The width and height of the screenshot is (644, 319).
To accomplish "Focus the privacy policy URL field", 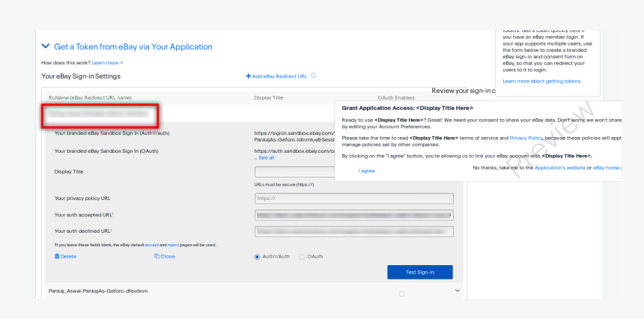I will (354, 198).
